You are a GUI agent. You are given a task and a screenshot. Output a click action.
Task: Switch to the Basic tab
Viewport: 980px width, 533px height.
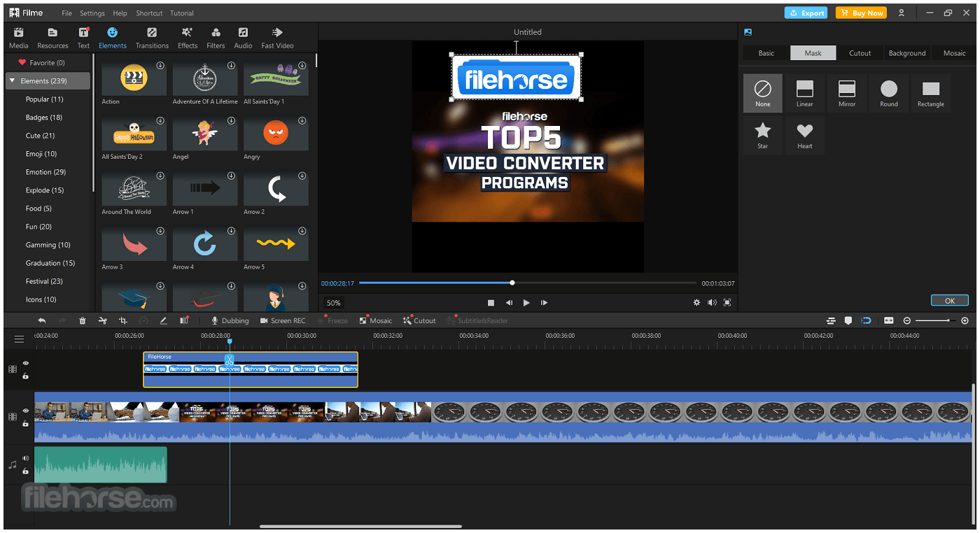click(766, 53)
